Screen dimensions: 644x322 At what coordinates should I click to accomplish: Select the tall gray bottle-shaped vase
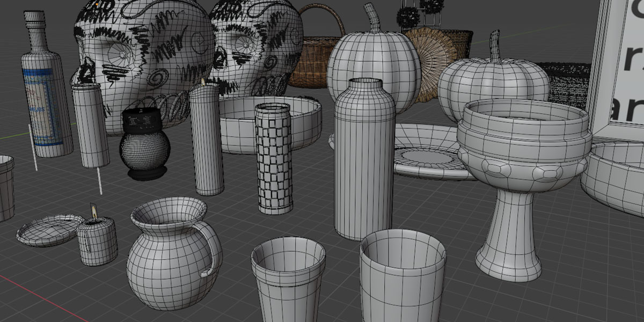[364, 159]
